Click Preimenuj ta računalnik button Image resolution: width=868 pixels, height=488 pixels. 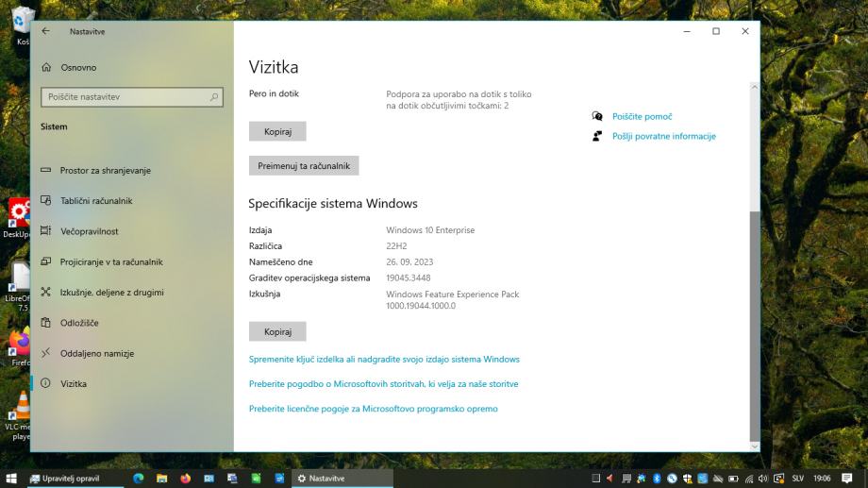304,165
